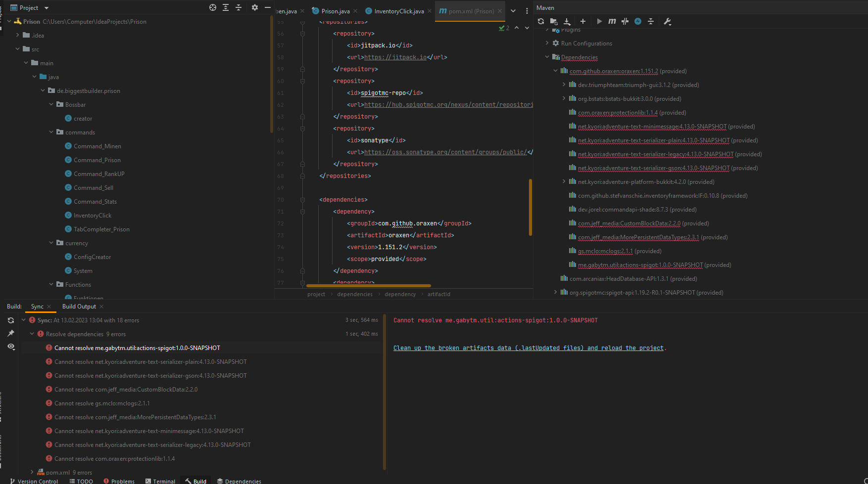Switch to Build Output tab
Viewport: 868px width, 484px height.
[x=79, y=307]
